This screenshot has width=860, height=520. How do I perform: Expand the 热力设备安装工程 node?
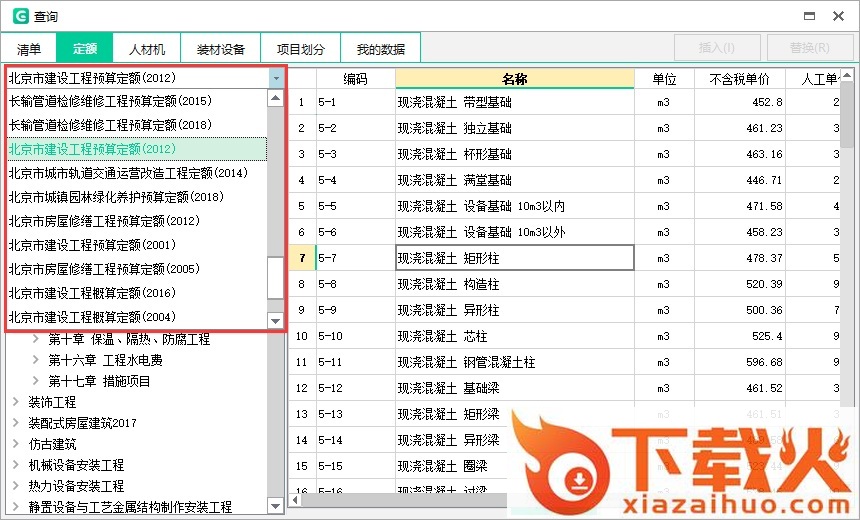(16, 486)
